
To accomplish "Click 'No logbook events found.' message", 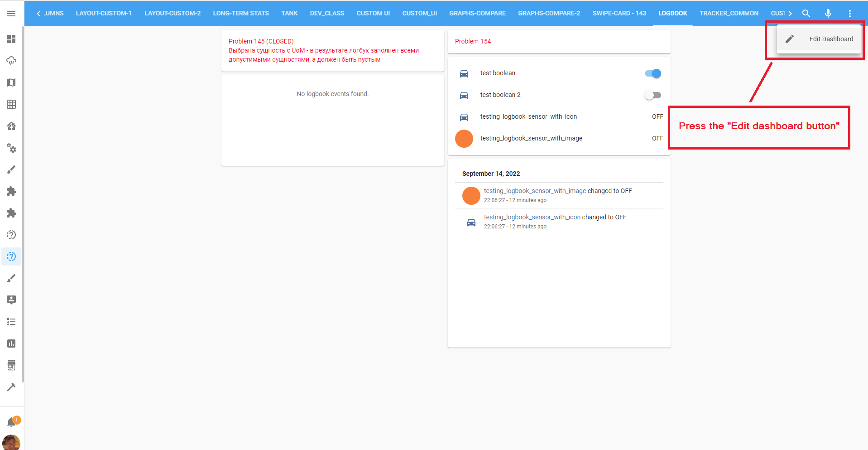I will [332, 94].
